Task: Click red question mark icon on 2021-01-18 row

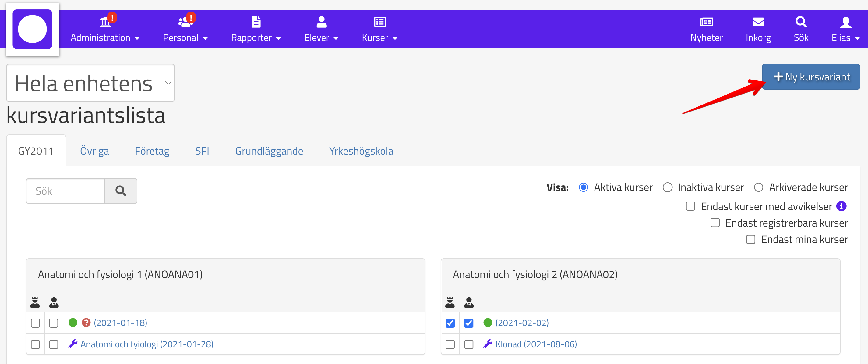Action: click(x=86, y=323)
